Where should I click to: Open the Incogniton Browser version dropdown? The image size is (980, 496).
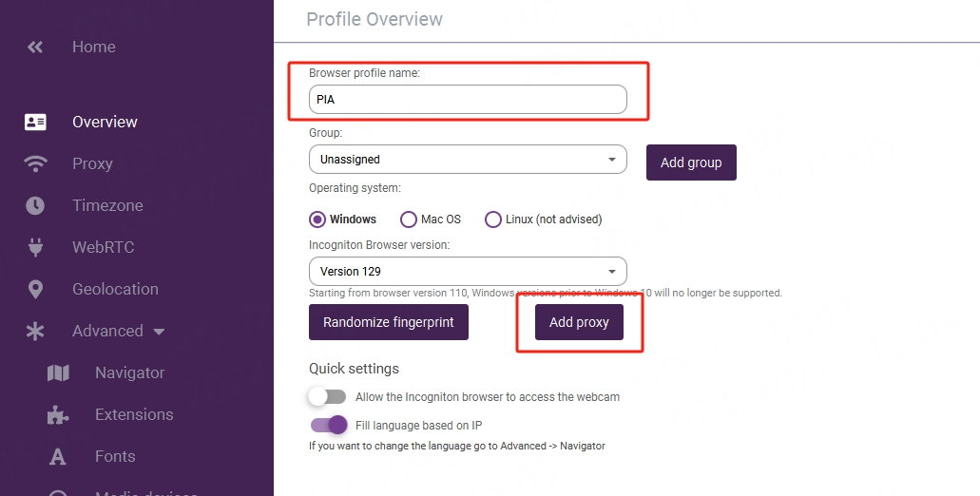click(x=467, y=271)
